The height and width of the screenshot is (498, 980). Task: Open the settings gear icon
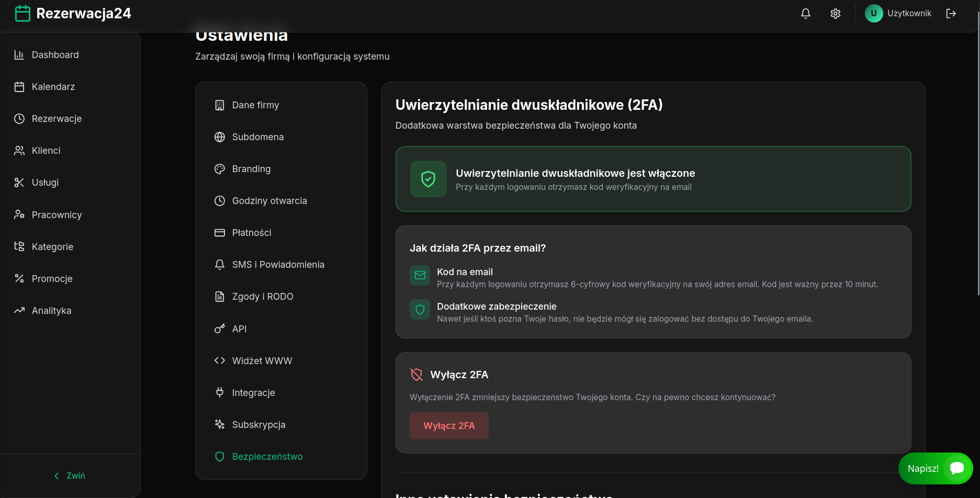(x=835, y=13)
